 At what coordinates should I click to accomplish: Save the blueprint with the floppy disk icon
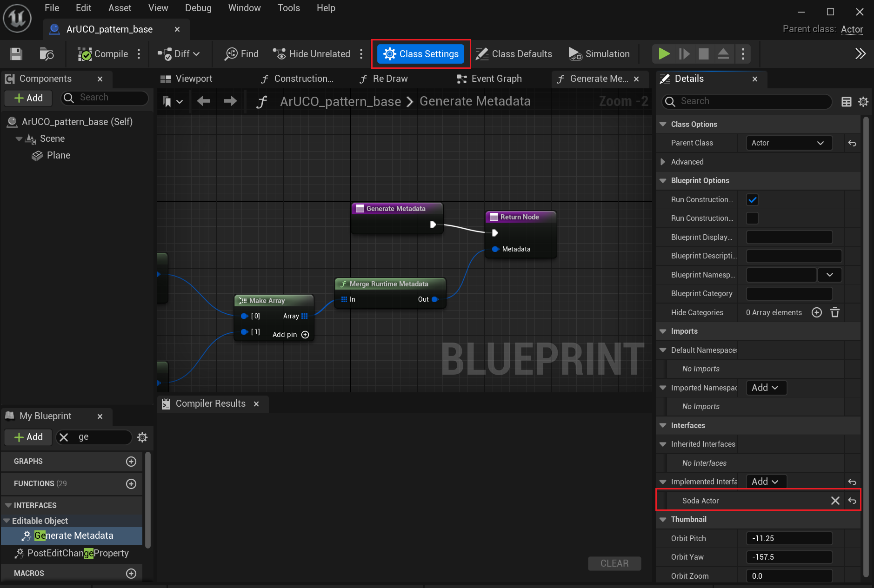pyautogui.click(x=16, y=54)
